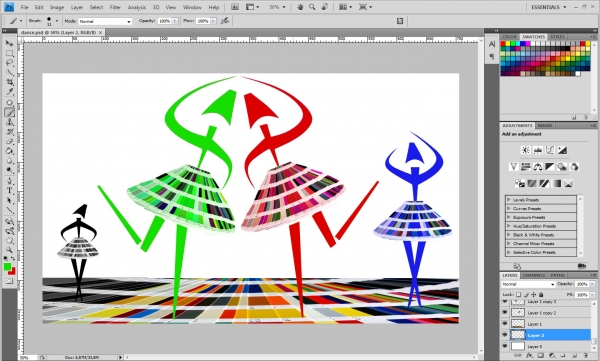
Task: Open the Filter menu
Action: pyautogui.click(x=115, y=7)
